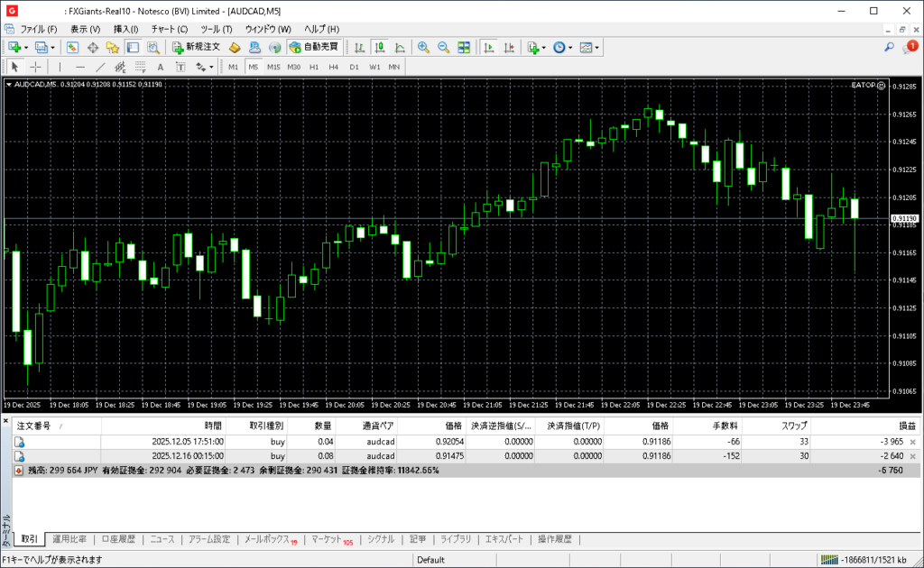Open the チャート (C) menu
Screen dimensions: 924x568
pyautogui.click(x=169, y=29)
